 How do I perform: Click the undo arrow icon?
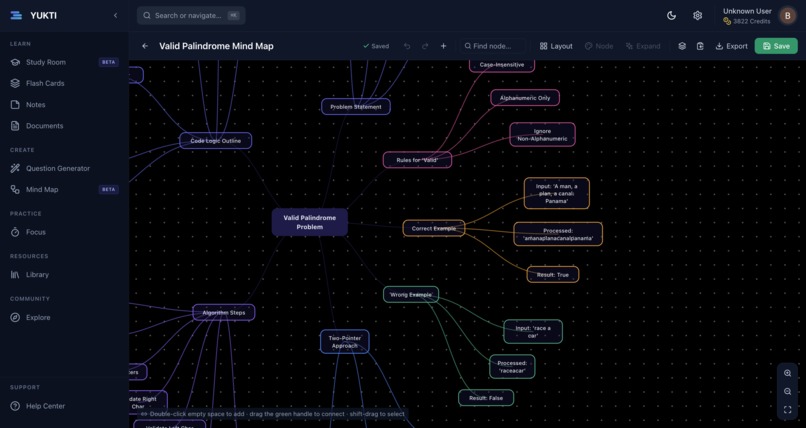[407, 46]
